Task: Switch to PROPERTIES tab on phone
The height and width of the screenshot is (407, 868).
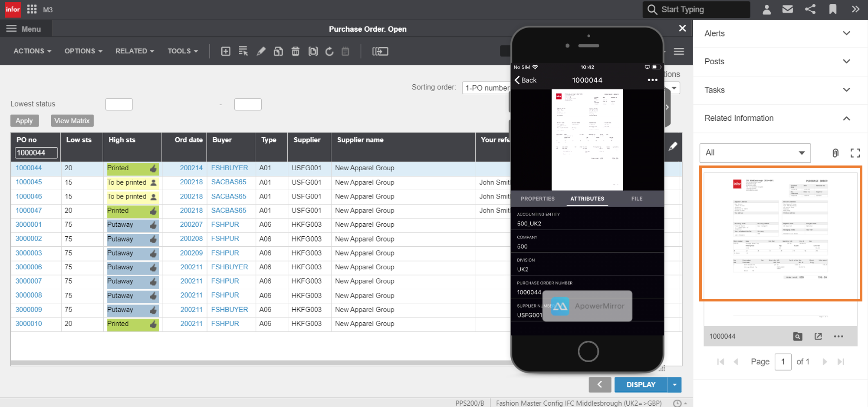Action: (x=537, y=199)
